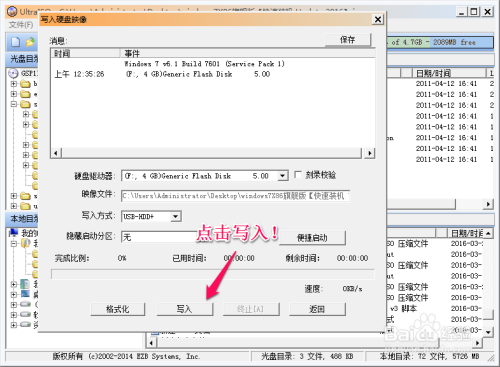Image resolution: width=500 pixels, height=367 pixels.
Task: Click status bar '光盘目录: 3 文件, 488 KB'
Action: pyautogui.click(x=307, y=356)
